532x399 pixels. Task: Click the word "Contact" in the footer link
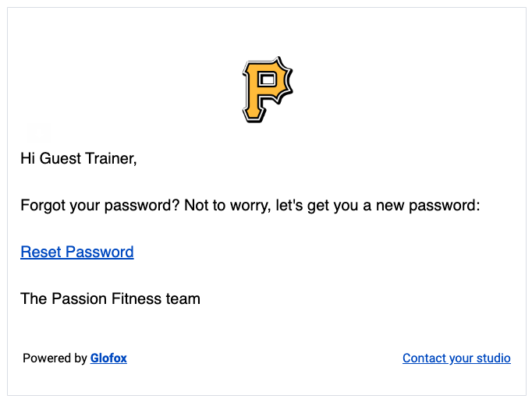424,358
